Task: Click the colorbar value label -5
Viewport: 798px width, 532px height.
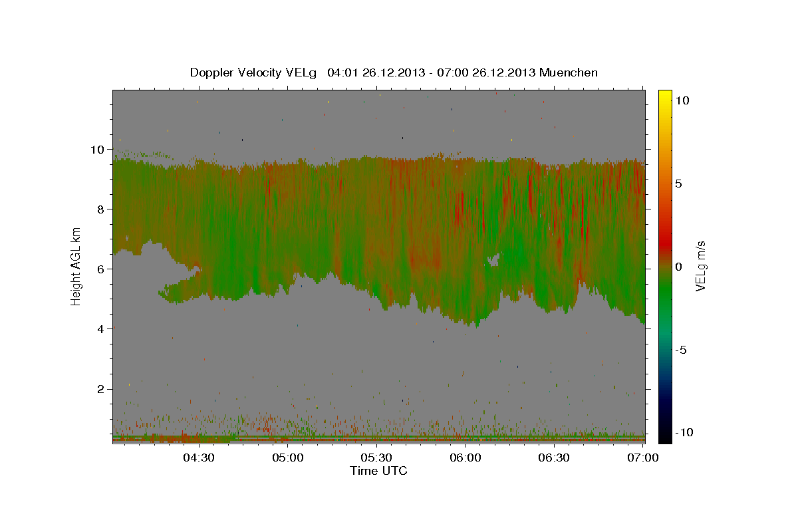Action: tap(681, 350)
